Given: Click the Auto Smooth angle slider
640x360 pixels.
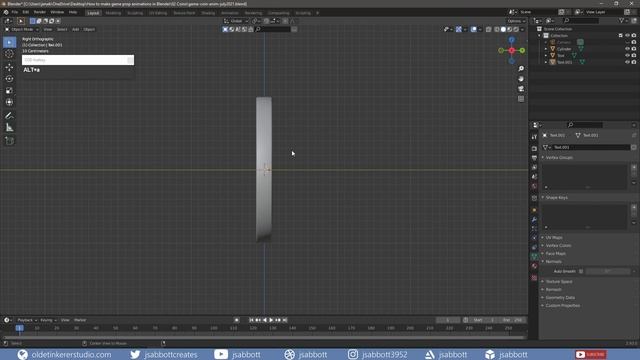Looking at the screenshot, I should tap(607, 271).
